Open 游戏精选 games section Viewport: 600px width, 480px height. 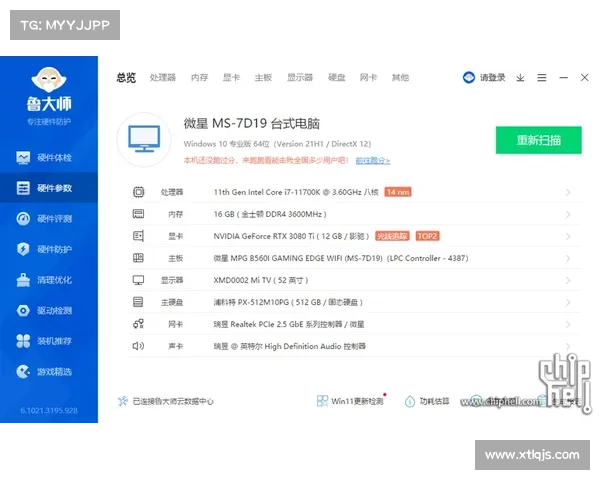point(44,371)
